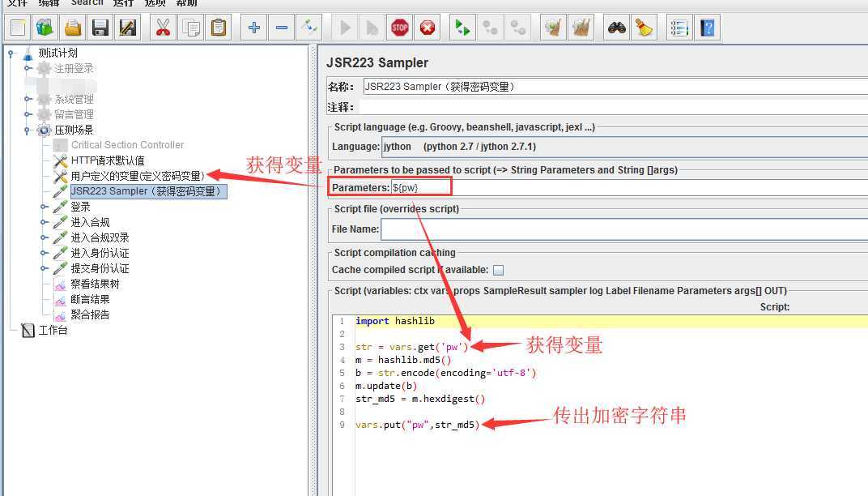This screenshot has width=868, height=496.
Task: Toggle Cache compiled script if available checkbox
Action: click(498, 270)
